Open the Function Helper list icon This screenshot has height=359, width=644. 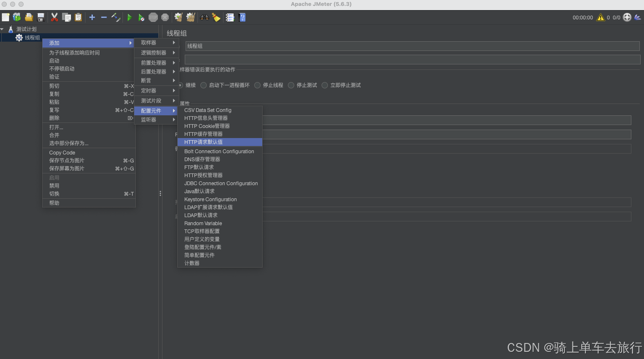point(230,17)
